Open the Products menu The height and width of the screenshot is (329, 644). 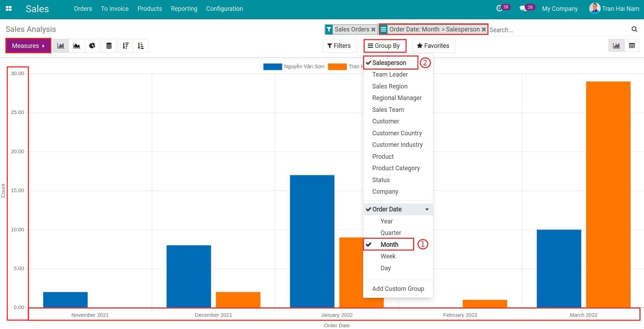[150, 9]
